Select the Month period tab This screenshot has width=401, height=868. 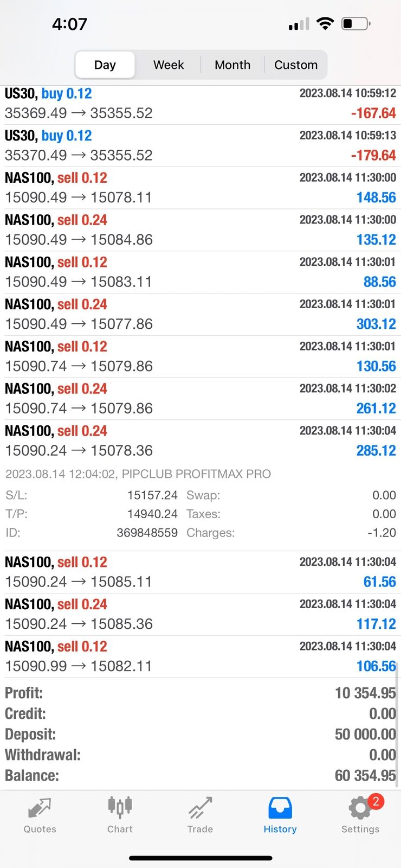coord(232,65)
